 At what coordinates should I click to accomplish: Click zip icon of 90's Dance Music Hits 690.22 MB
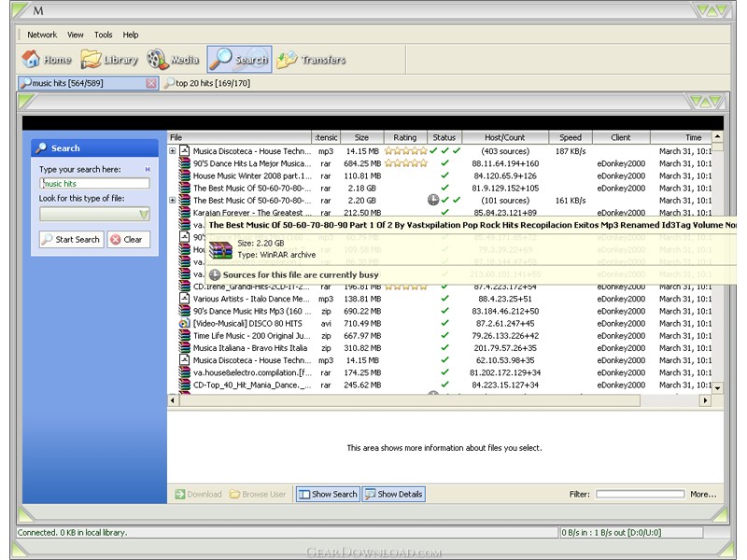184,311
